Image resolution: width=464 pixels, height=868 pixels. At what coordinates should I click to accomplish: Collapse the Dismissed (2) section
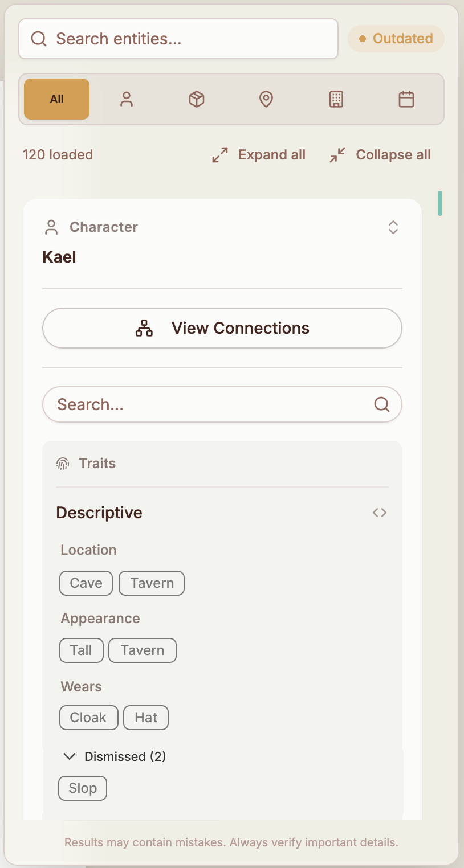tap(115, 756)
